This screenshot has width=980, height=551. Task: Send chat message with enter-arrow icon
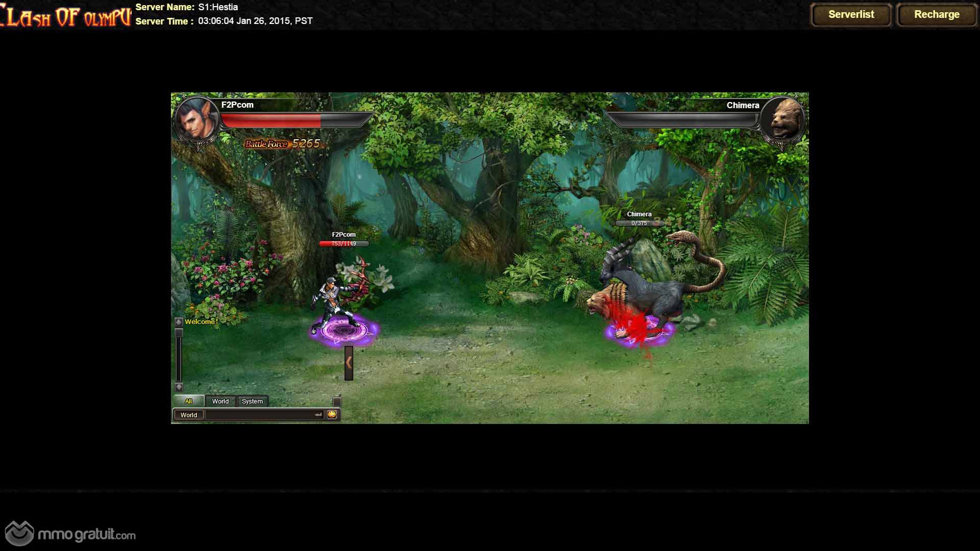pyautogui.click(x=318, y=415)
